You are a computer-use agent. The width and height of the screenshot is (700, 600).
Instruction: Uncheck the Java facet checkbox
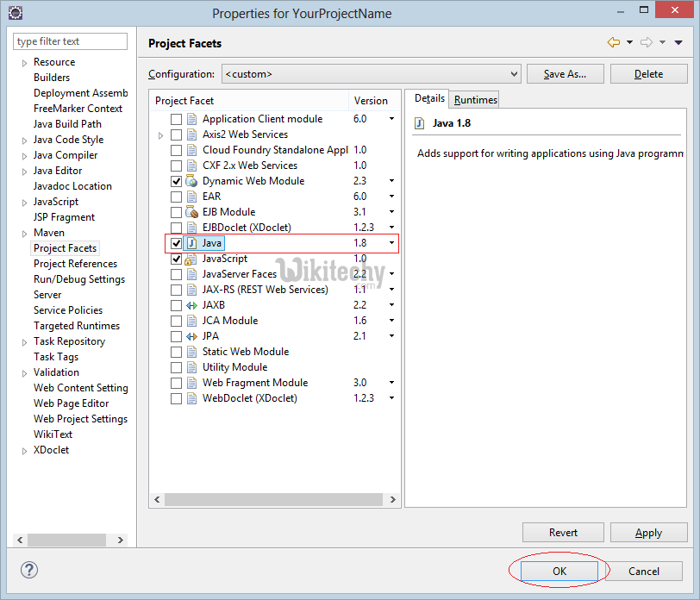click(x=177, y=243)
